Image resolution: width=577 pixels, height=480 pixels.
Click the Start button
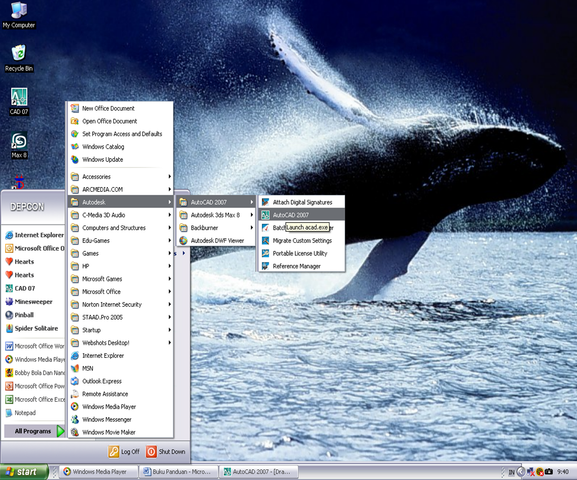coord(24,472)
